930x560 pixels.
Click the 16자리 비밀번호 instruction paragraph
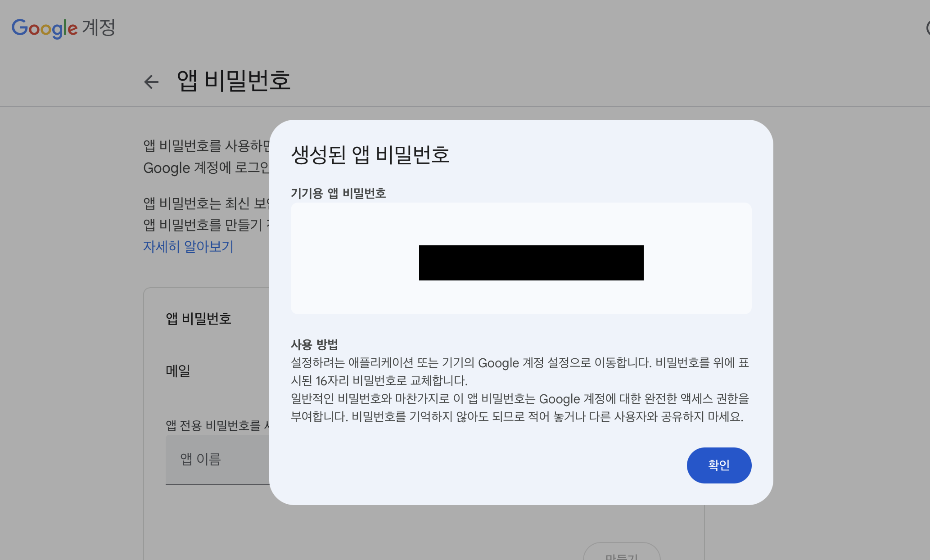click(x=519, y=371)
